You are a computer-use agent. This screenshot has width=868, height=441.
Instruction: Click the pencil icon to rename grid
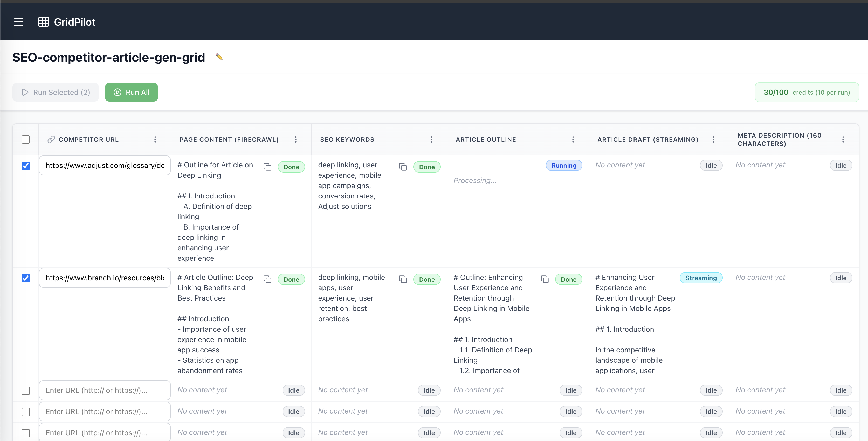(219, 57)
